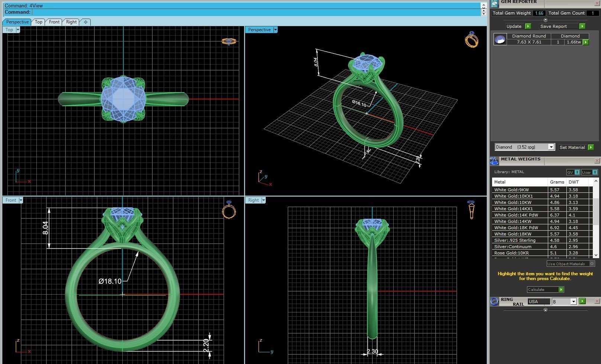The height and width of the screenshot is (364, 601).
Task: Run Update via its green arrow
Action: 528,26
